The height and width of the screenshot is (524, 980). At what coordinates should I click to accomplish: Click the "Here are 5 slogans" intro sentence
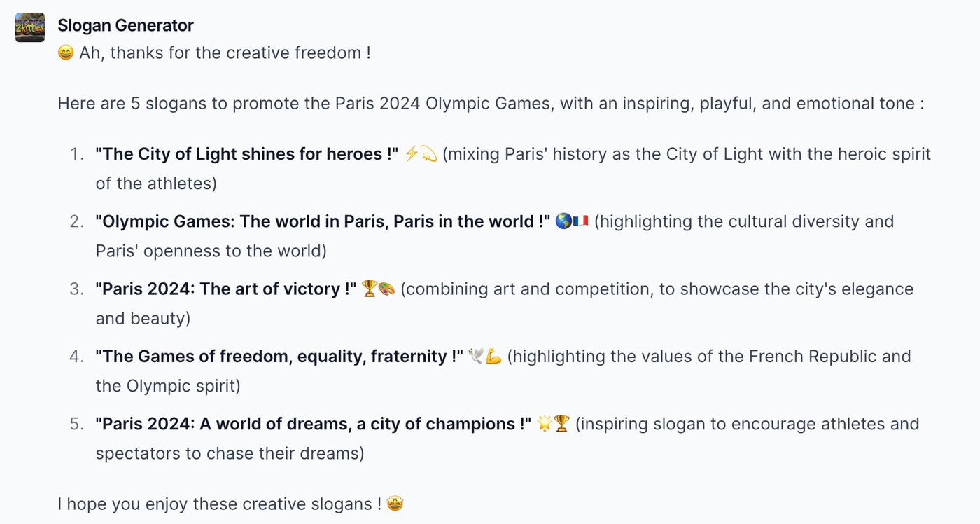[x=491, y=104]
